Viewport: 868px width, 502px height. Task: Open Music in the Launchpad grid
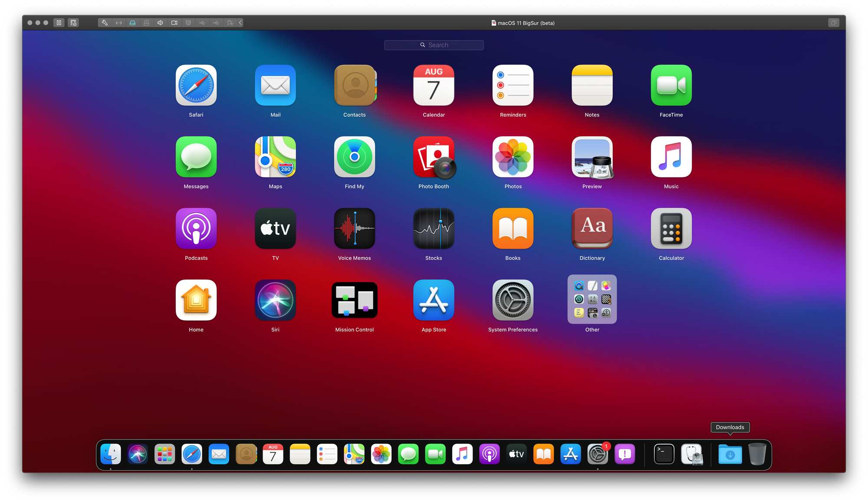671,157
